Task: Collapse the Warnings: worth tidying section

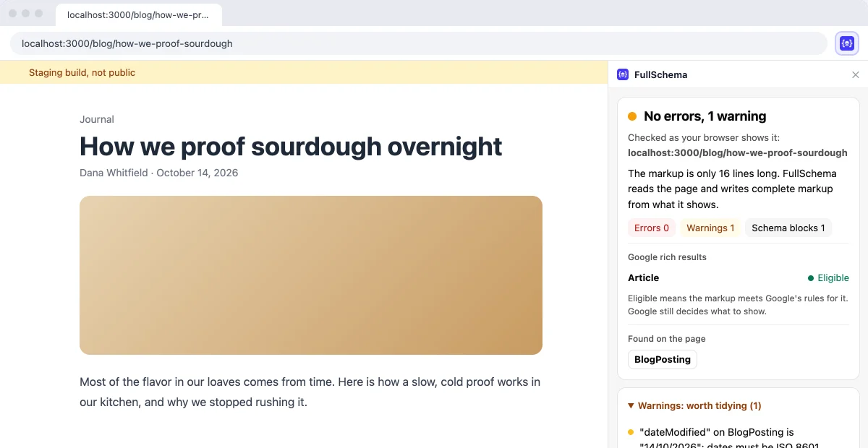Action: coord(695,406)
